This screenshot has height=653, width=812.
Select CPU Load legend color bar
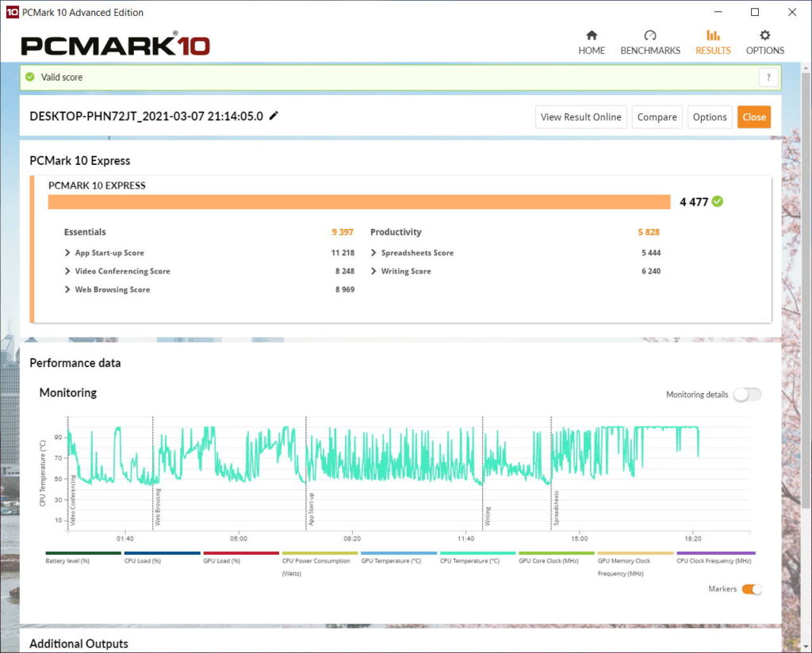(x=162, y=553)
